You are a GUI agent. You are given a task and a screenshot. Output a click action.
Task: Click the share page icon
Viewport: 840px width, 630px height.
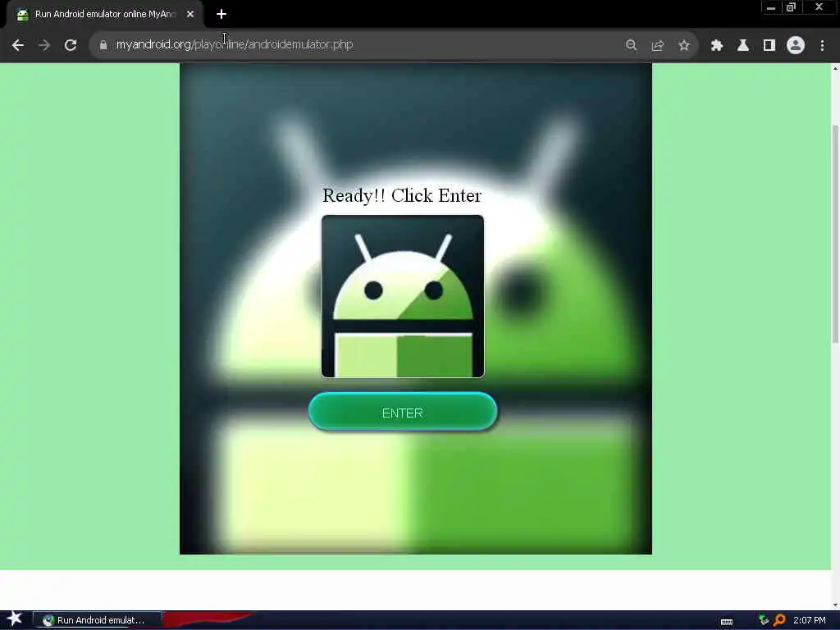pos(658,45)
